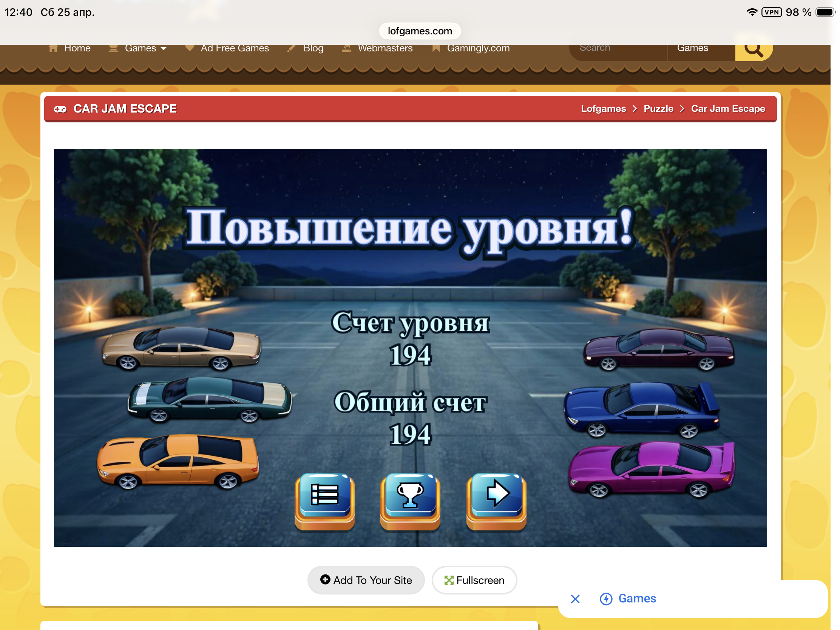Click the Home house icon

click(x=54, y=48)
